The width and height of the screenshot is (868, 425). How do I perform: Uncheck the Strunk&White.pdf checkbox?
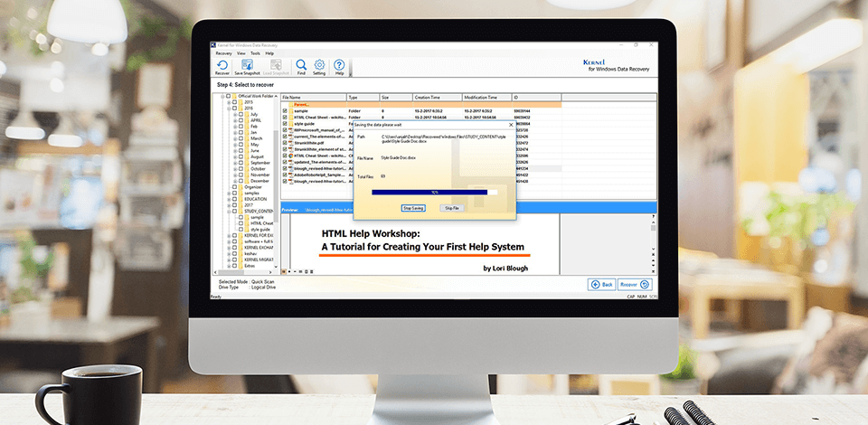click(285, 143)
